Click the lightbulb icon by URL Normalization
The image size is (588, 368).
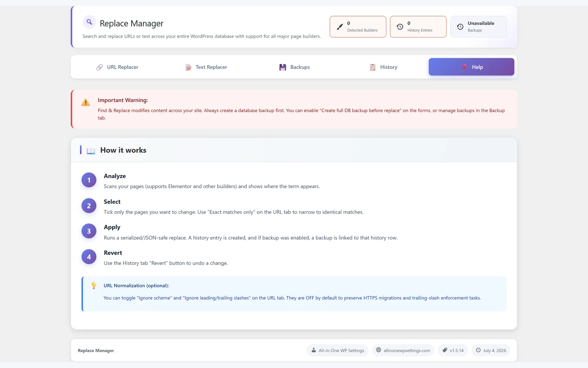tap(94, 286)
